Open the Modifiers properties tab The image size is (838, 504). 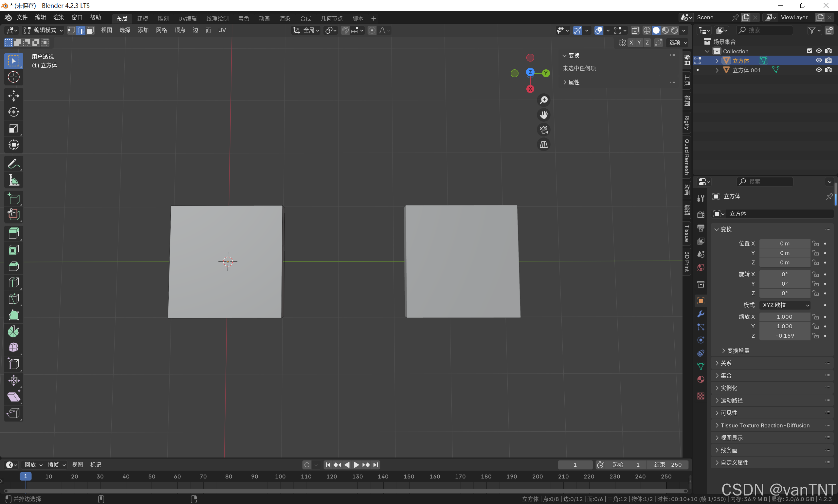tap(701, 314)
